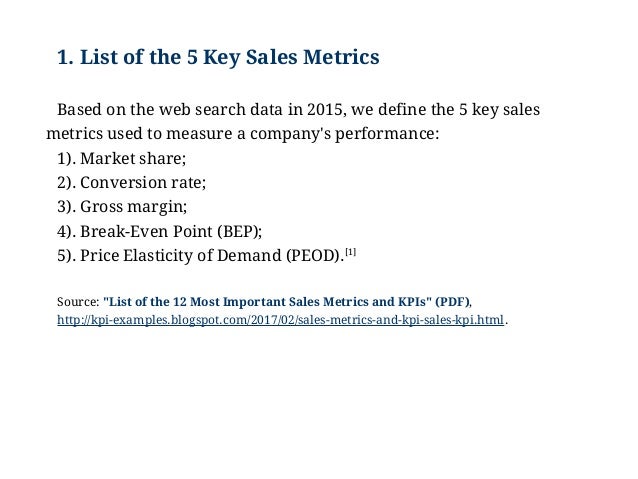Image resolution: width=638 pixels, height=479 pixels.
Task: Click the "1." number in the heading
Action: 66,57
